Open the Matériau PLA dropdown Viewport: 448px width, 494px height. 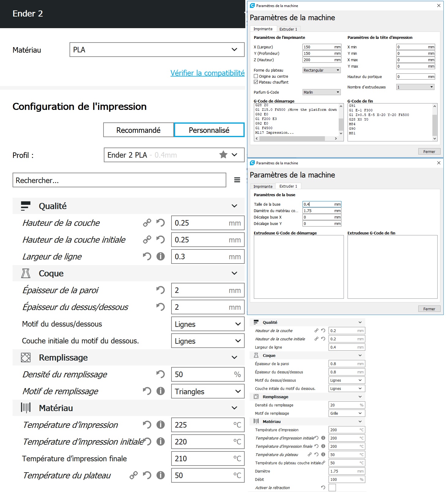157,50
